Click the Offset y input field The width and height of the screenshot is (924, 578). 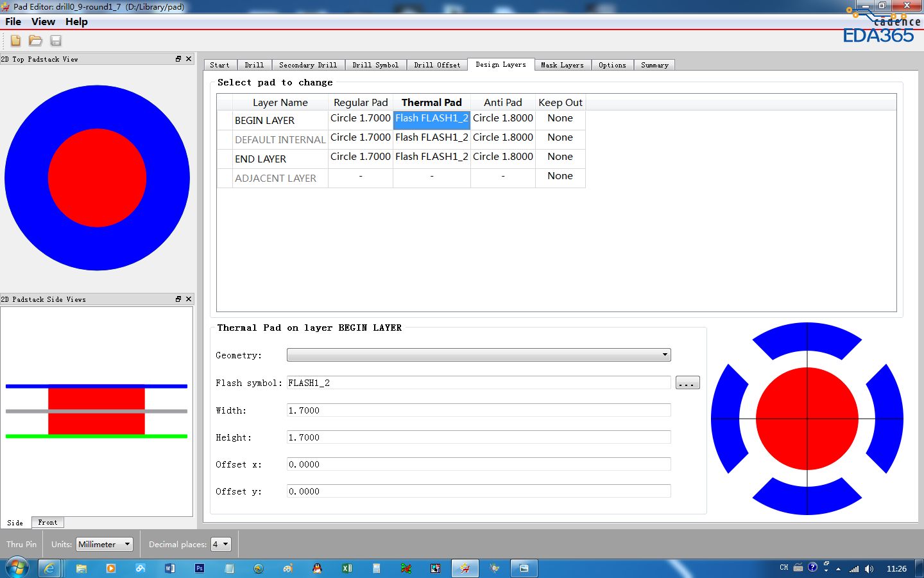pyautogui.click(x=479, y=491)
